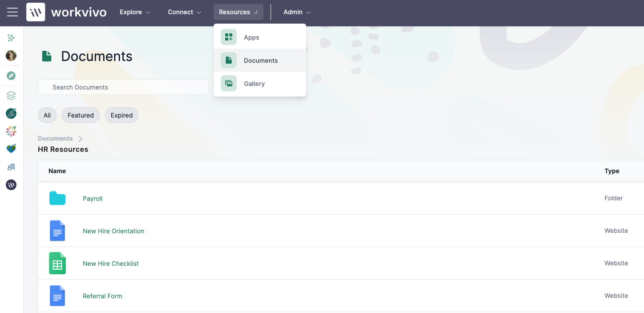Click the compass explore sidebar icon

[x=11, y=76]
